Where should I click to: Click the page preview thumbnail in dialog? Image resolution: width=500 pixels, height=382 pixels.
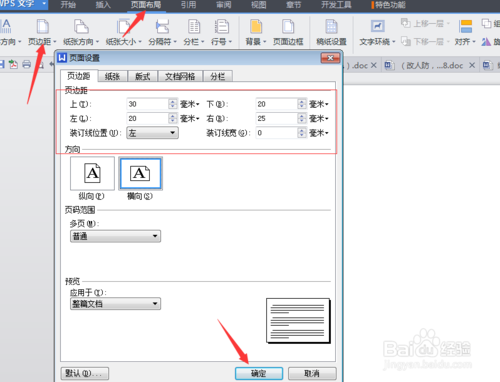coord(298,321)
